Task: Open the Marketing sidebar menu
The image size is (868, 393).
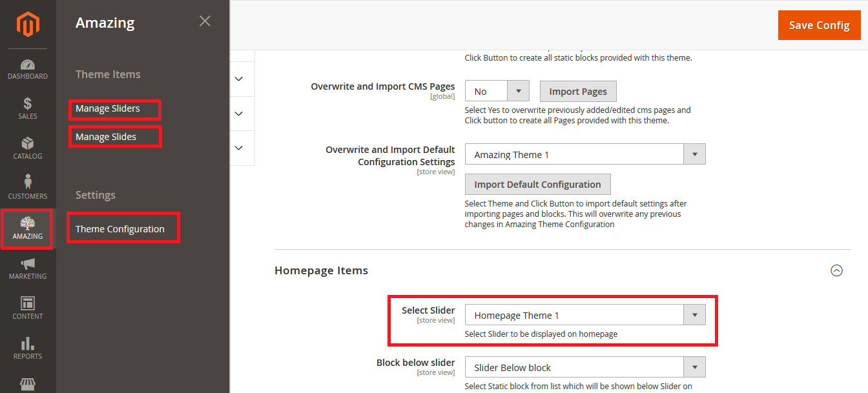Action: (28, 268)
